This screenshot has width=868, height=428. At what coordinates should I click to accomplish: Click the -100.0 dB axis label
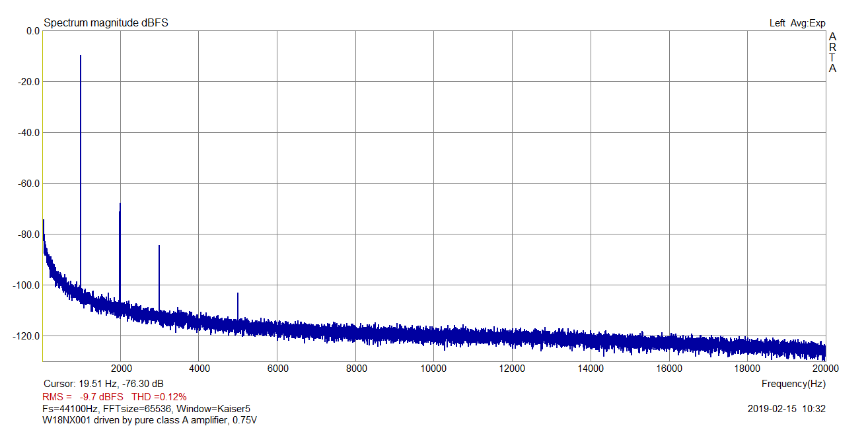tap(28, 285)
